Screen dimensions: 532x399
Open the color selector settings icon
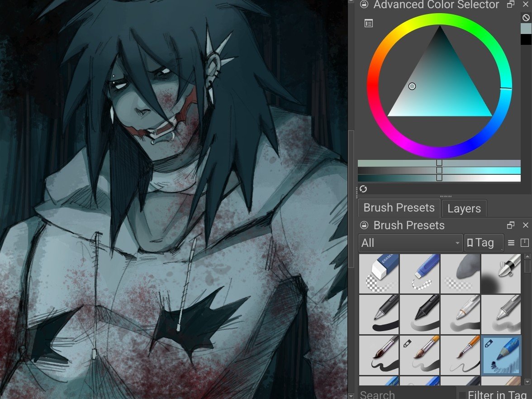(368, 24)
